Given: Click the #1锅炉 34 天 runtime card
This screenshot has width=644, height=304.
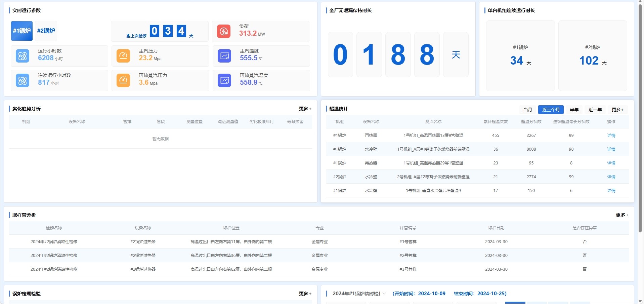Looking at the screenshot, I should 520,55.
